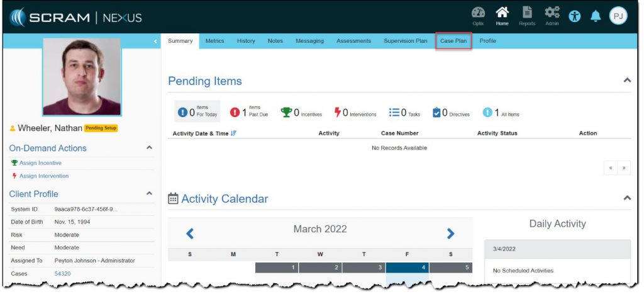Viewport: 644px width, 299px height.
Task: Open the Admin gears icon
Action: tap(552, 14)
